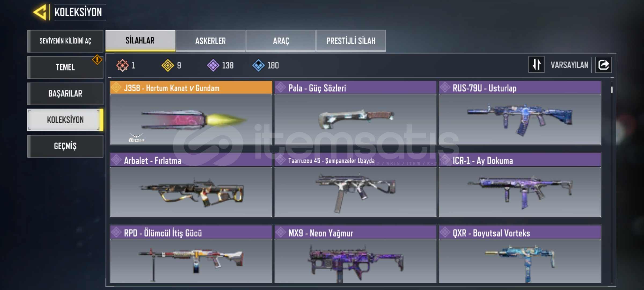Select the RUS-79U Usturlap weapon thumbnail
The width and height of the screenshot is (644, 290).
click(x=520, y=119)
